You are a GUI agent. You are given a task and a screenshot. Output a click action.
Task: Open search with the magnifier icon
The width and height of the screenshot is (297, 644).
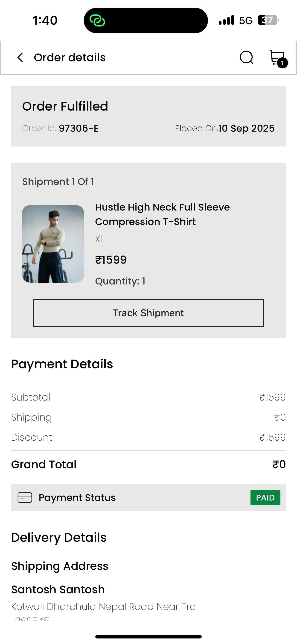point(247,58)
